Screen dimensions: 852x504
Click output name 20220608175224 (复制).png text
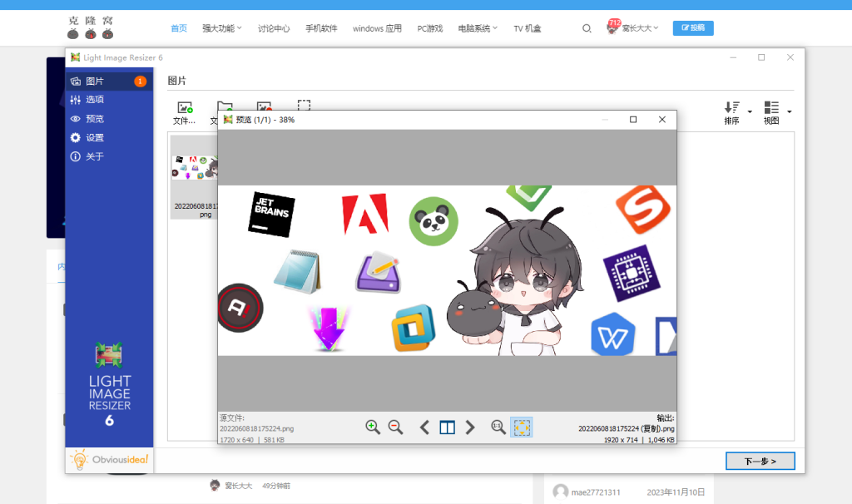click(626, 428)
